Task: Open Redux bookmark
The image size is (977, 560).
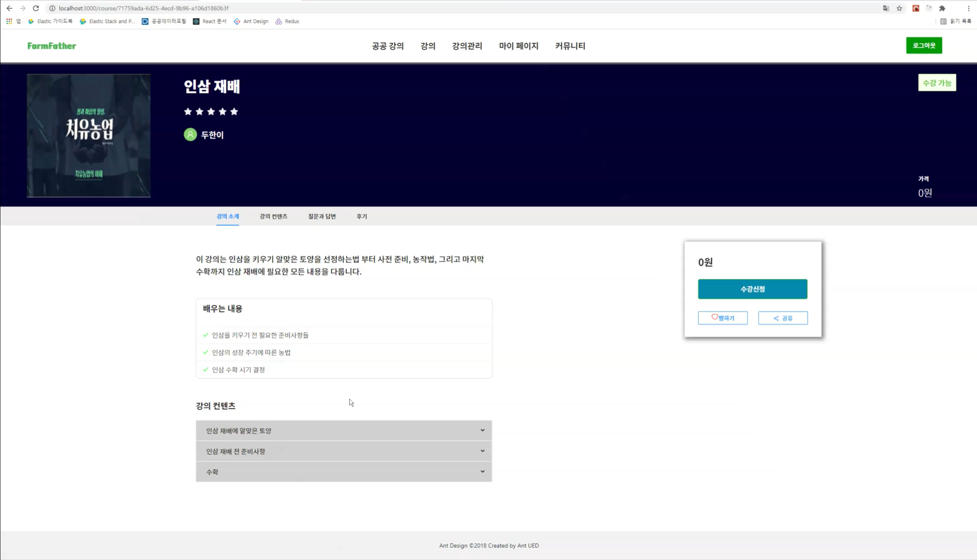Action: click(x=287, y=21)
